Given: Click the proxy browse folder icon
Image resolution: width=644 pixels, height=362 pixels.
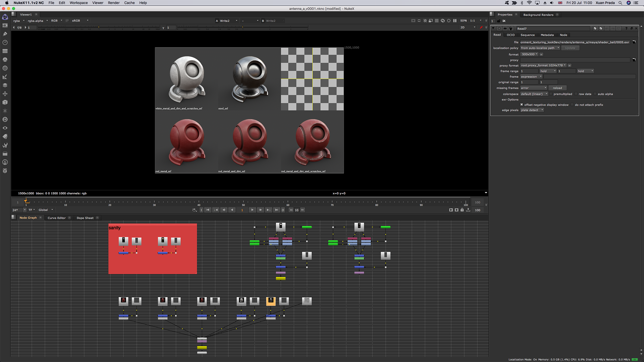Looking at the screenshot, I should tap(634, 60).
